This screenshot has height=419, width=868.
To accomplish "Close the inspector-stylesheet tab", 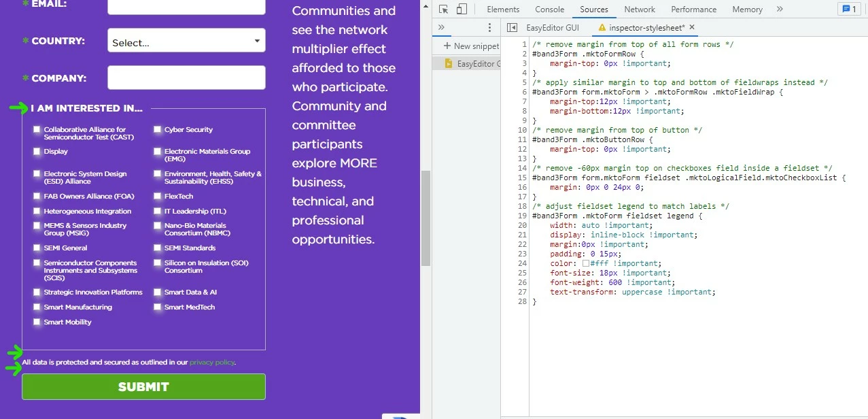I will [692, 27].
